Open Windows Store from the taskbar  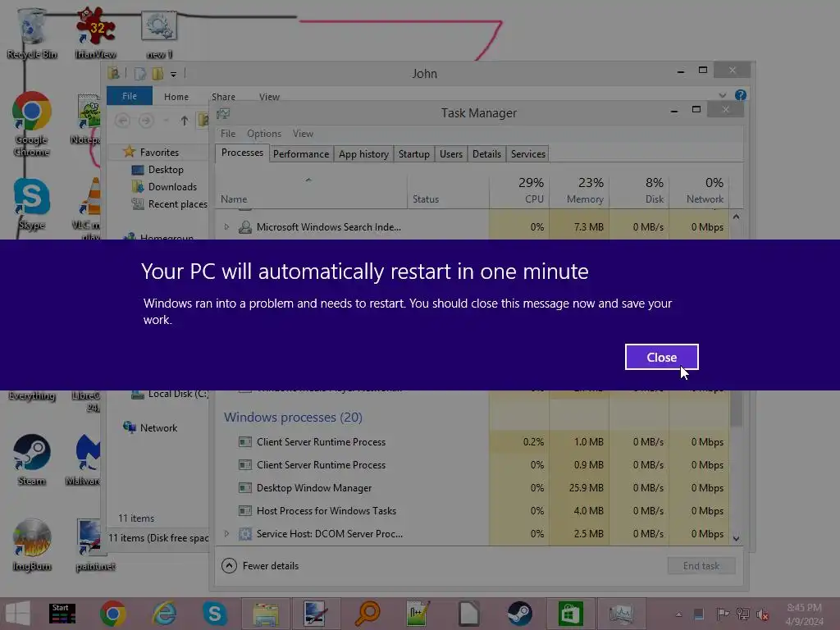point(571,614)
